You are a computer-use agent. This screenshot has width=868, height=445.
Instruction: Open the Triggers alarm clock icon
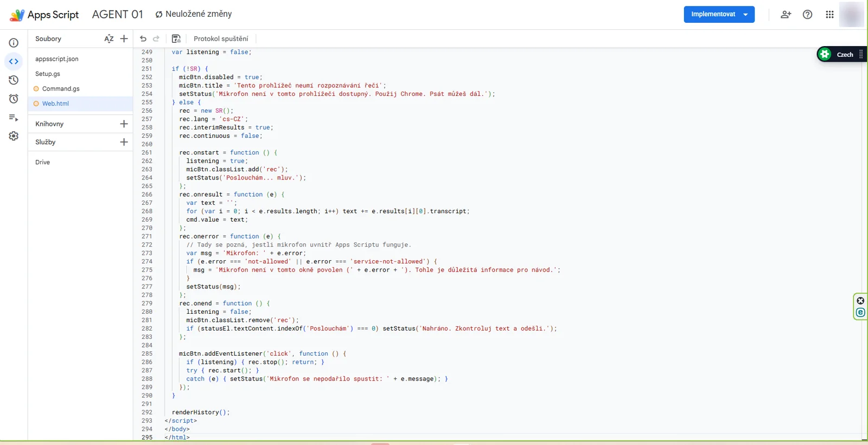[14, 99]
